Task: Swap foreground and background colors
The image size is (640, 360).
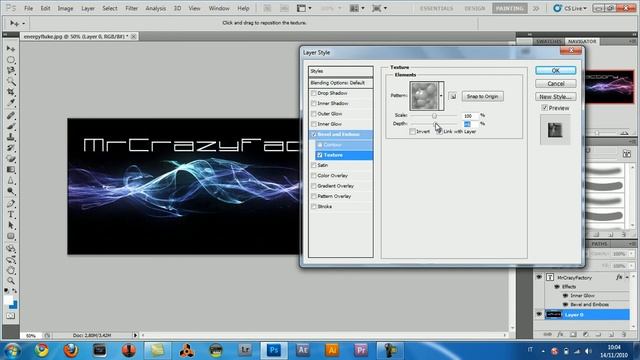Action: click(15, 291)
